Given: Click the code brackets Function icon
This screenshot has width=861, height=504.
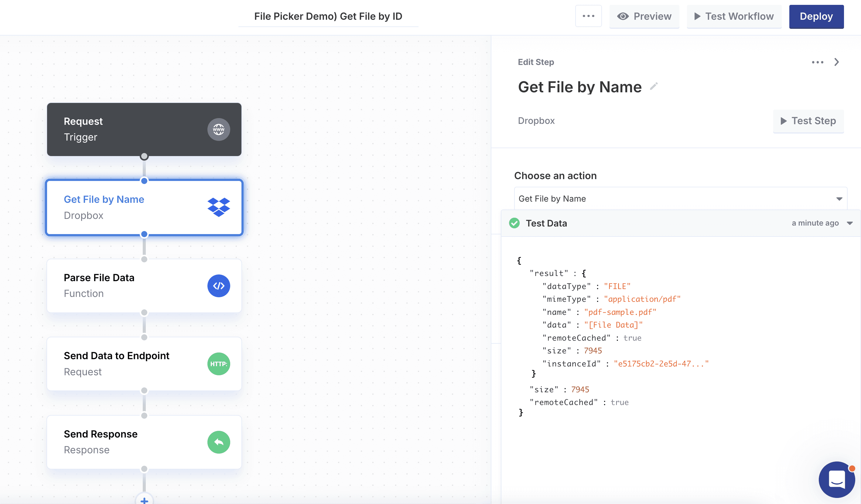Looking at the screenshot, I should 219,286.
